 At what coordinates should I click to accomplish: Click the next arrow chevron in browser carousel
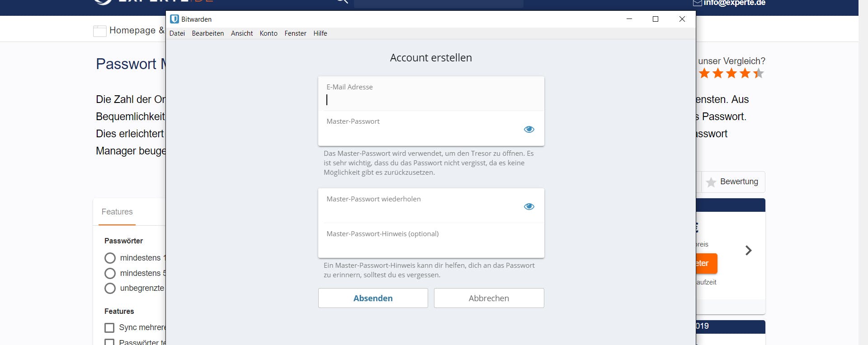[749, 250]
